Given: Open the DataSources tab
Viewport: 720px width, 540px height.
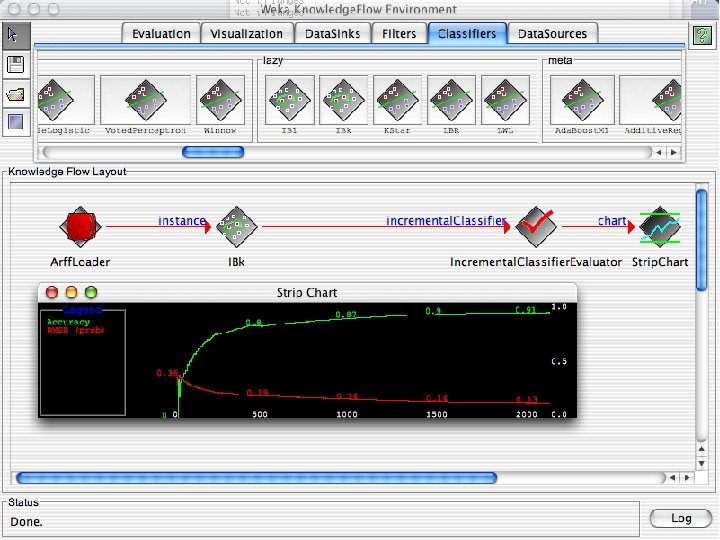Looking at the screenshot, I should [x=552, y=34].
